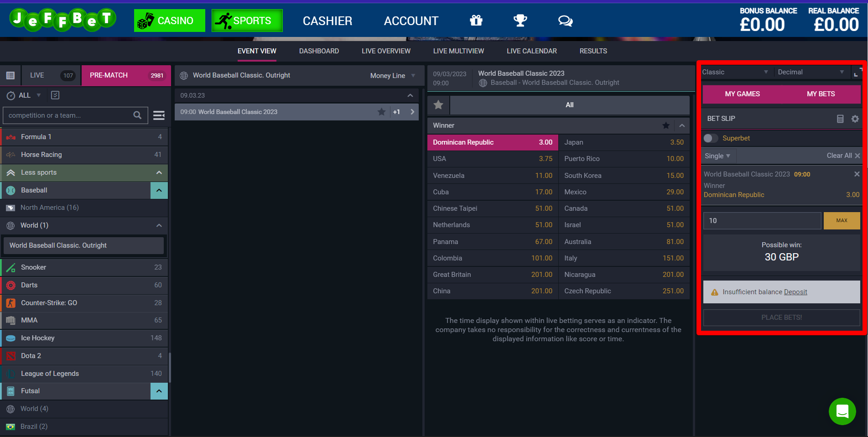Switch to LIVE OVERVIEW tab
Viewport: 868px width, 437px height.
click(x=386, y=51)
